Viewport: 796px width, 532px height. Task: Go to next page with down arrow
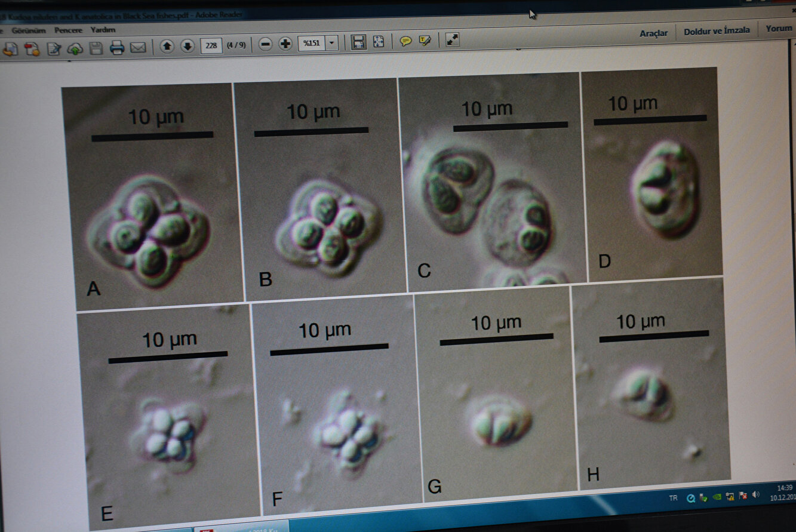[188, 46]
